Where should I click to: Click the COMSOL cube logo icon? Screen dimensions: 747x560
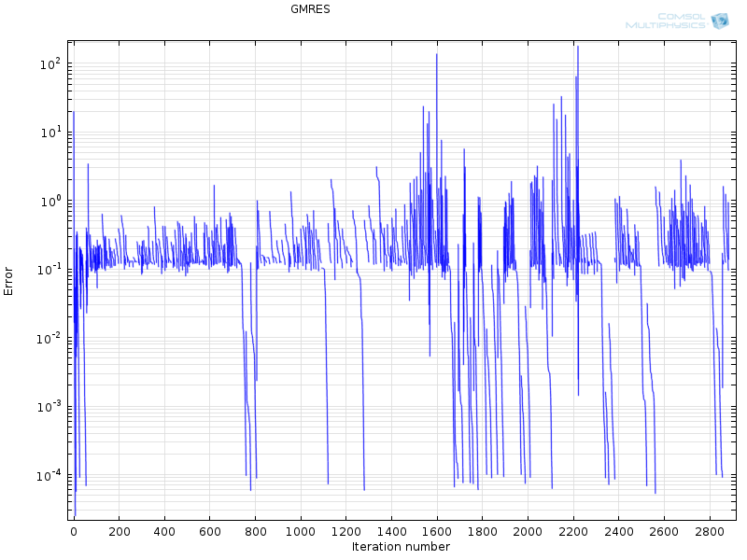tap(719, 21)
